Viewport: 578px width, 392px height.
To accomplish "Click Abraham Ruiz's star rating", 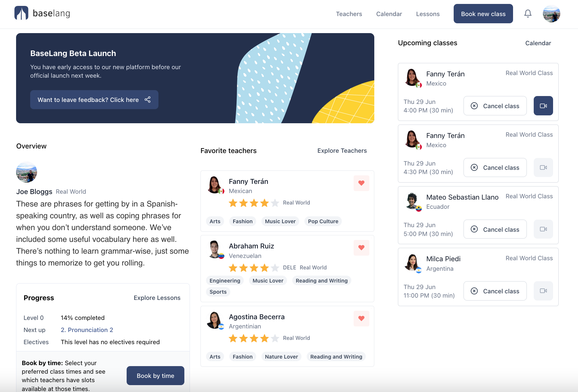I will click(254, 268).
